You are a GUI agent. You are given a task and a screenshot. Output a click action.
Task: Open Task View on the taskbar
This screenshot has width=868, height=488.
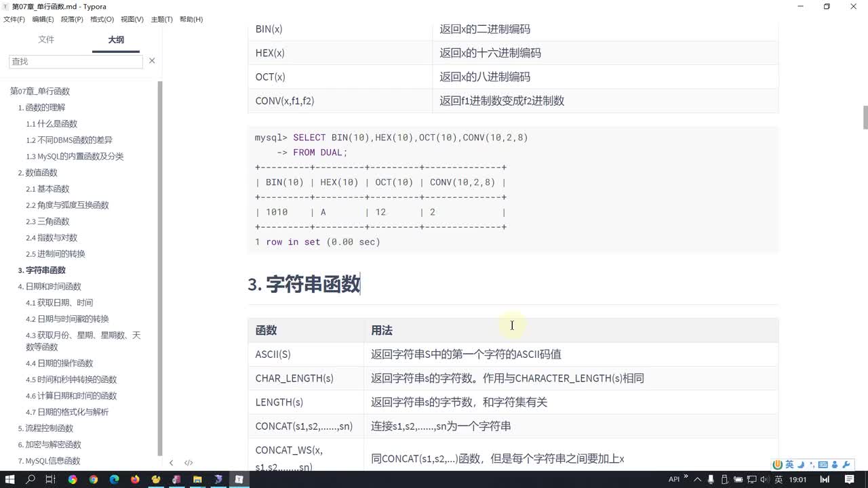[x=51, y=479]
